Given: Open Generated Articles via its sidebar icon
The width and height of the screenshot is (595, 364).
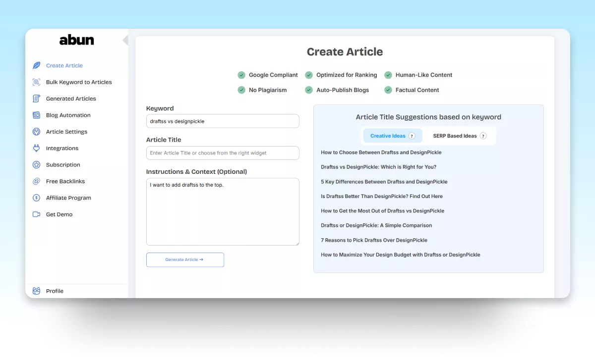Looking at the screenshot, I should coord(36,99).
